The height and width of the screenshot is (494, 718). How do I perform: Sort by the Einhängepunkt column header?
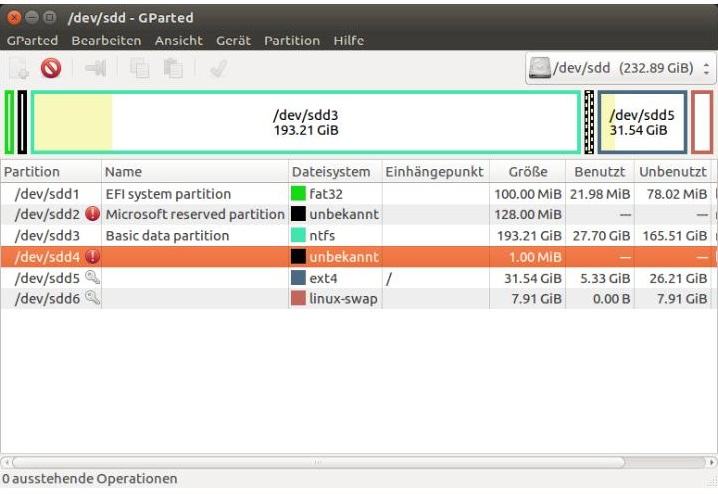[435, 172]
